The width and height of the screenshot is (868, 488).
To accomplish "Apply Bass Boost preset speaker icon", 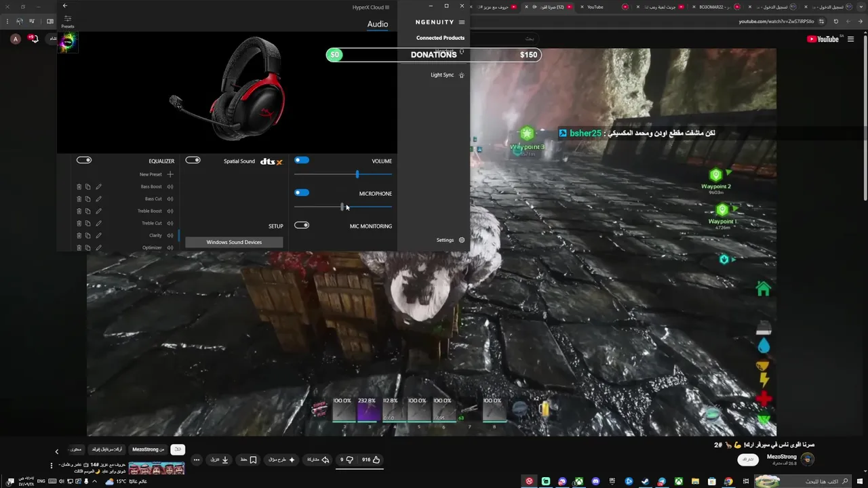I will [x=170, y=187].
